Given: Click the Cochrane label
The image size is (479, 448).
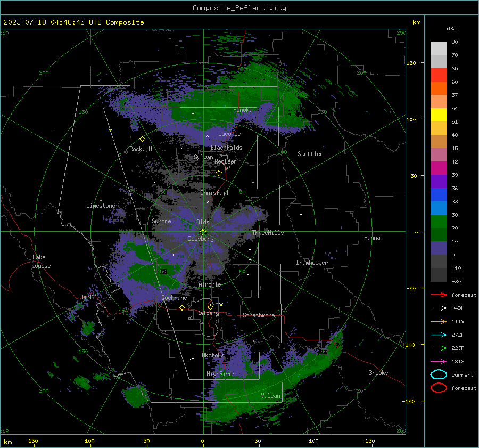Looking at the screenshot, I should [x=174, y=298].
